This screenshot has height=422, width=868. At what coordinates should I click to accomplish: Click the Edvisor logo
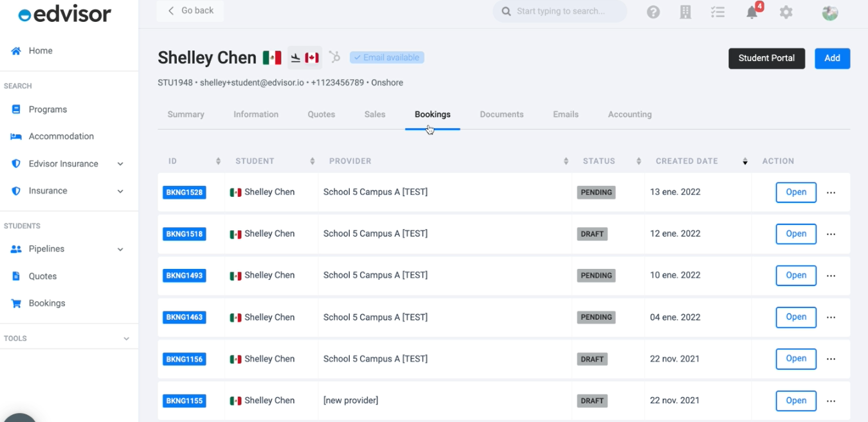[64, 14]
